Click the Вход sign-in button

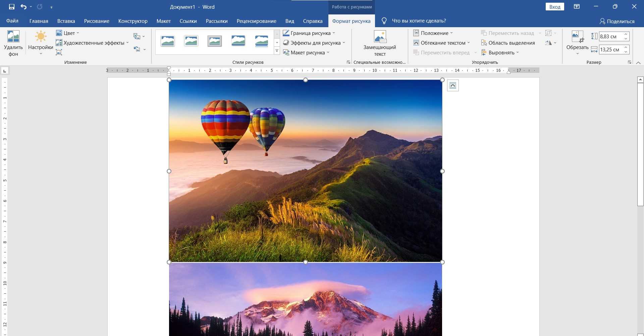point(554,7)
